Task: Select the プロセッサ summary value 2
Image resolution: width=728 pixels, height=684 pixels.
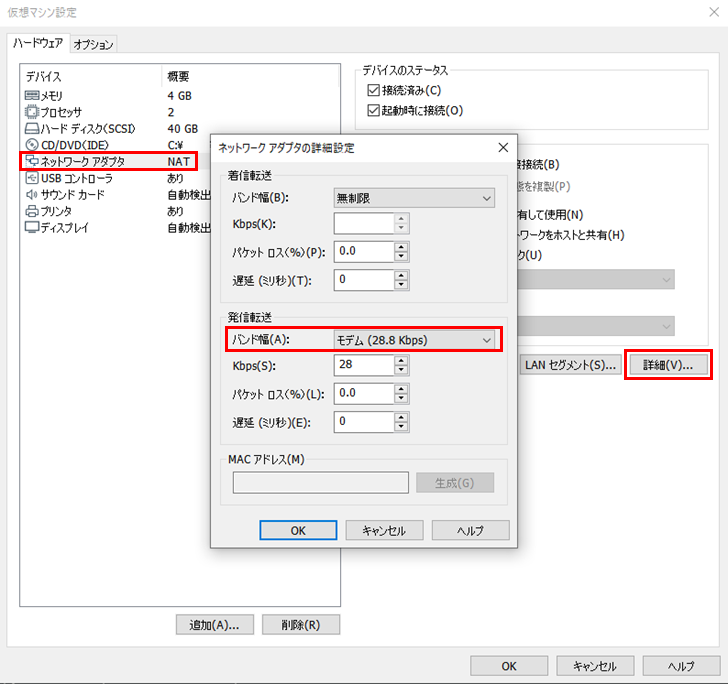Action: [171, 112]
